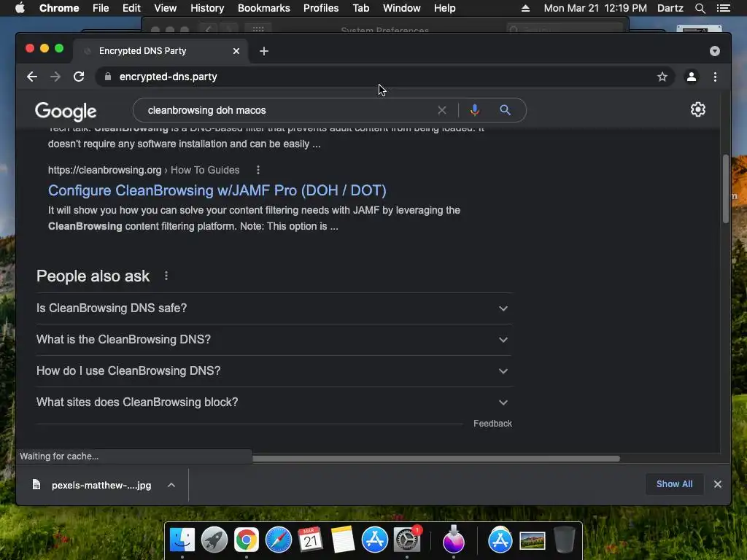Close the Encrypted DNS Party tab
747x560 pixels.
tap(236, 51)
